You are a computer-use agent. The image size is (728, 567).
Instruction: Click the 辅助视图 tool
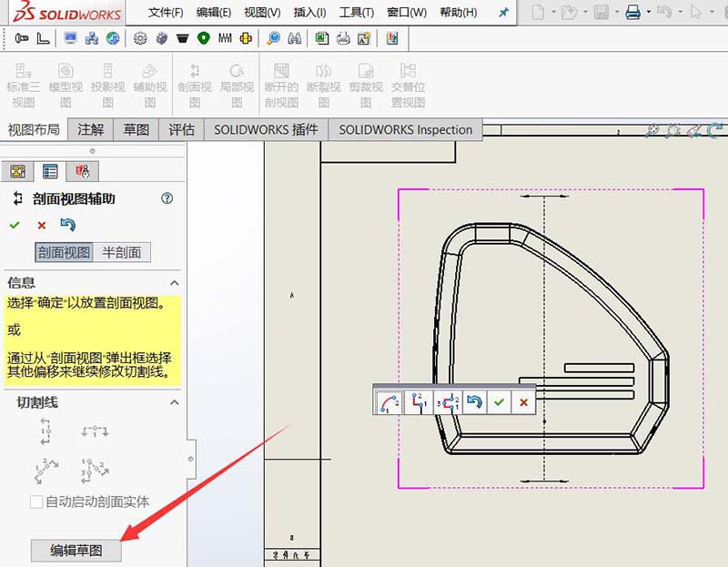point(149,85)
